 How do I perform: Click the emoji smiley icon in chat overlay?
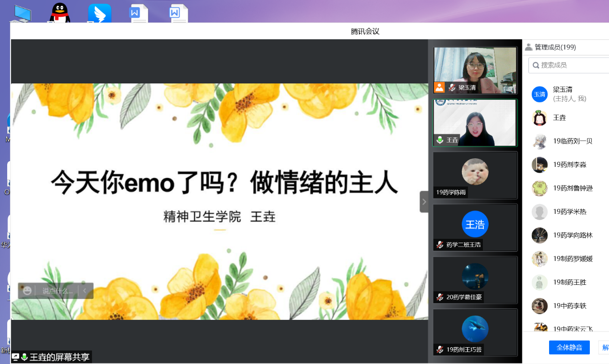coord(27,291)
